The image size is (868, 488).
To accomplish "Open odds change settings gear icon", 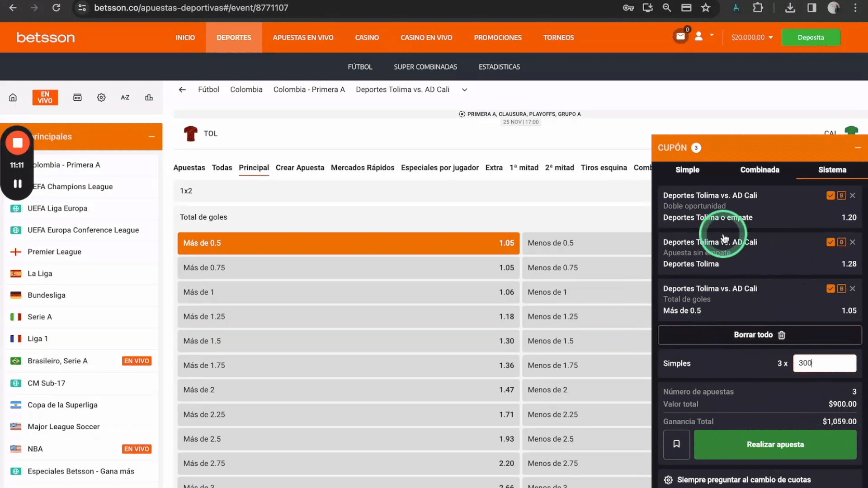I will (x=668, y=480).
